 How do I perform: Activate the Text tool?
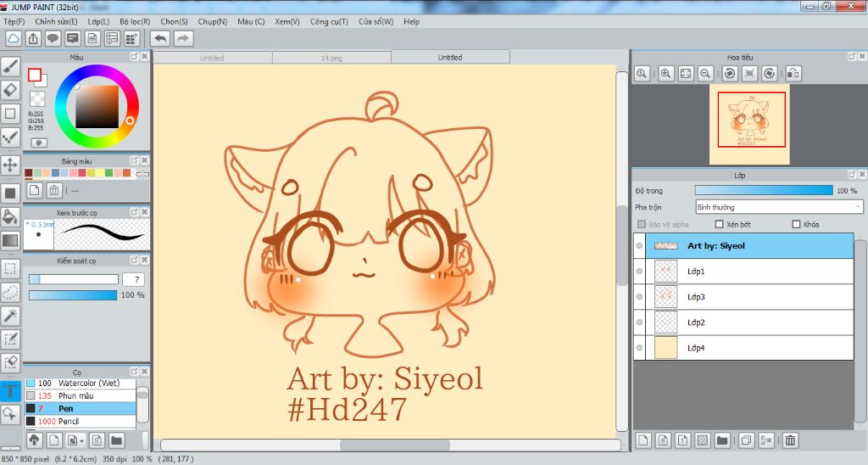point(10,391)
